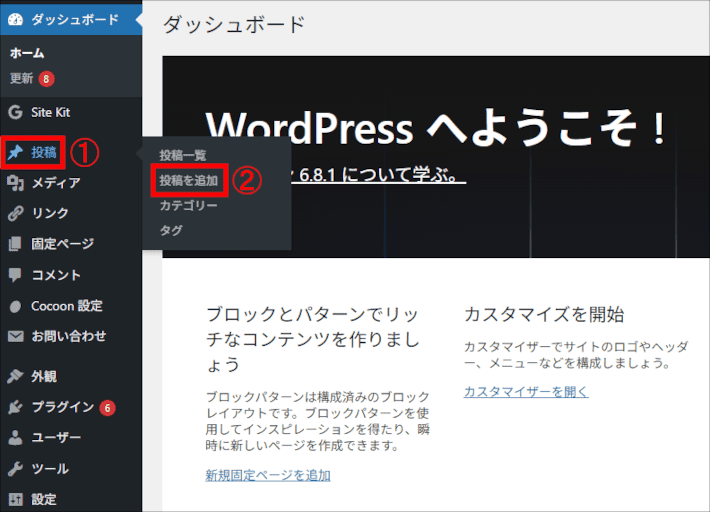Click the speech bubble icon beside コメント
The image size is (710, 512).
(15, 275)
